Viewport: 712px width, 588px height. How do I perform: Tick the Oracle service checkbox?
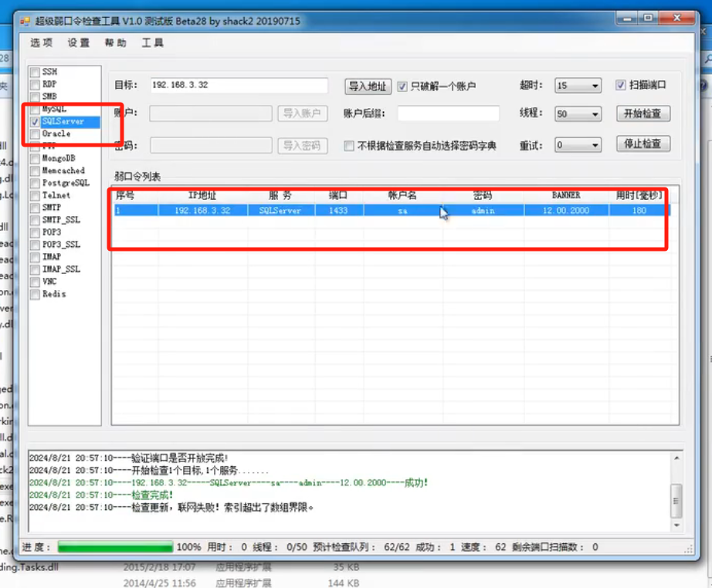[35, 133]
